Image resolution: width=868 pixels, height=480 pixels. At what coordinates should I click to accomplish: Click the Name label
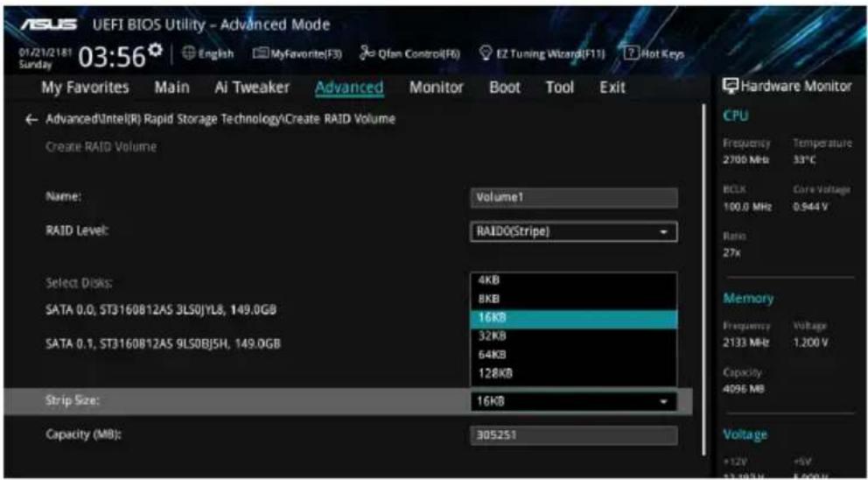[x=64, y=197]
